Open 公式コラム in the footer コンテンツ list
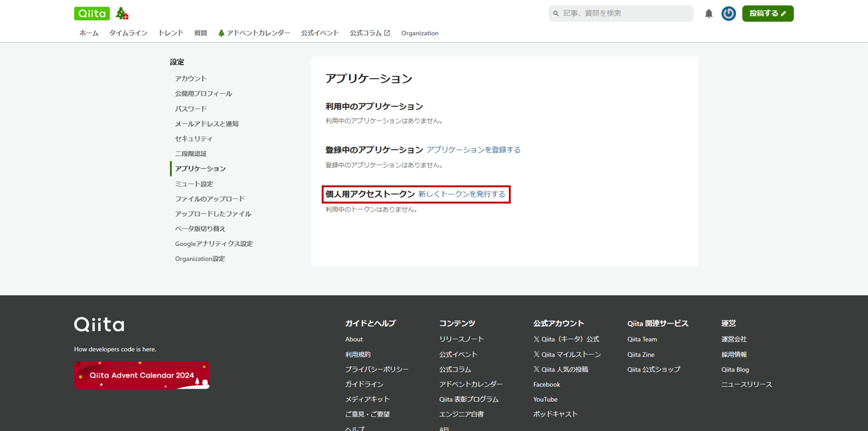The height and width of the screenshot is (431, 868). pos(455,370)
